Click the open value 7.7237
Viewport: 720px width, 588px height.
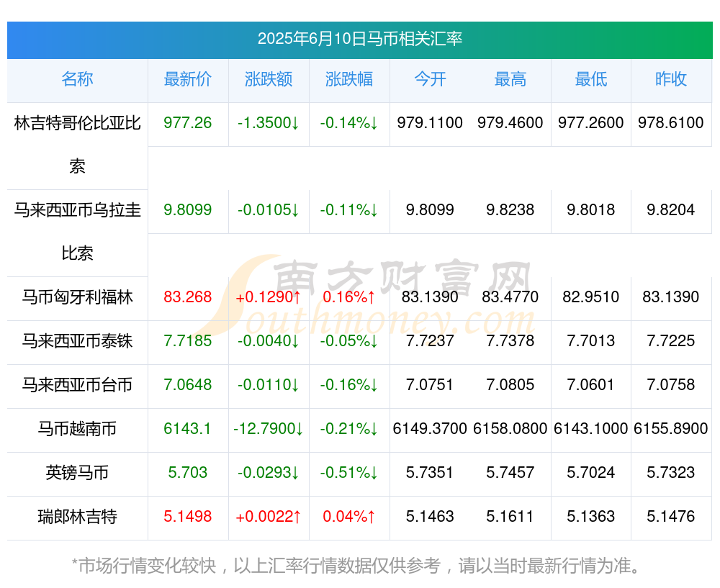[x=430, y=341]
